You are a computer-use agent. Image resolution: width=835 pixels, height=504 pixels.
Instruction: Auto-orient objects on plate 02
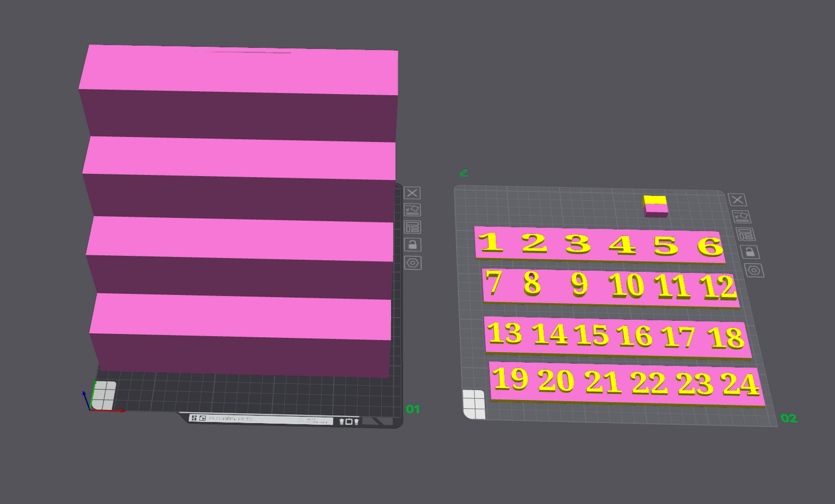click(741, 216)
